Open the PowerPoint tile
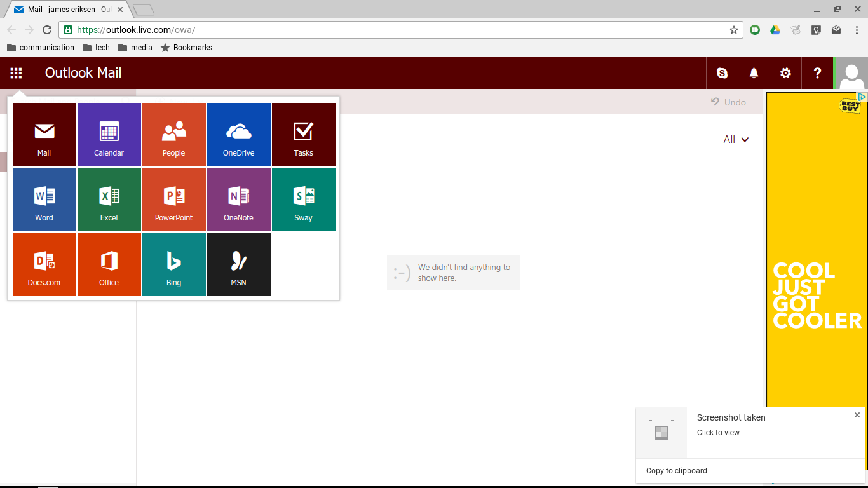This screenshot has height=488, width=868. click(174, 200)
